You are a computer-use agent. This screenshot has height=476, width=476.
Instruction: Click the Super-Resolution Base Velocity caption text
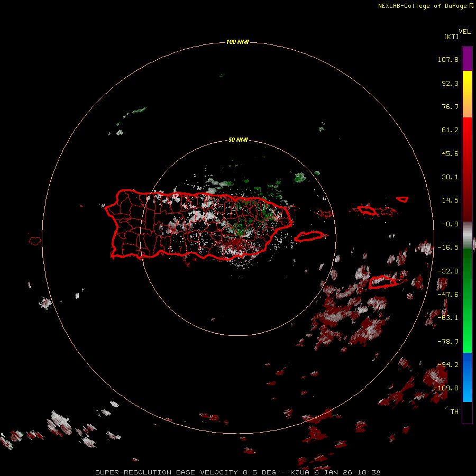click(237, 472)
